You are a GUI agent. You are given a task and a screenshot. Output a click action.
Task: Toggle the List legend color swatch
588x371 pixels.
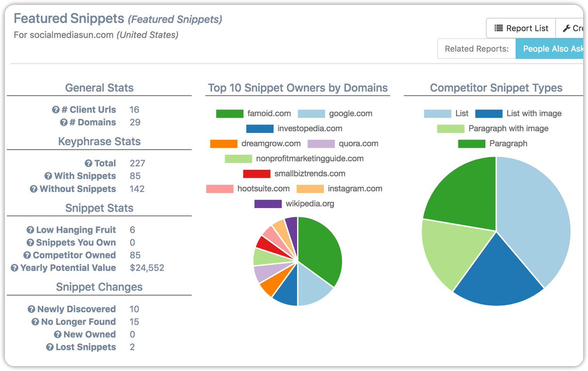pyautogui.click(x=438, y=114)
